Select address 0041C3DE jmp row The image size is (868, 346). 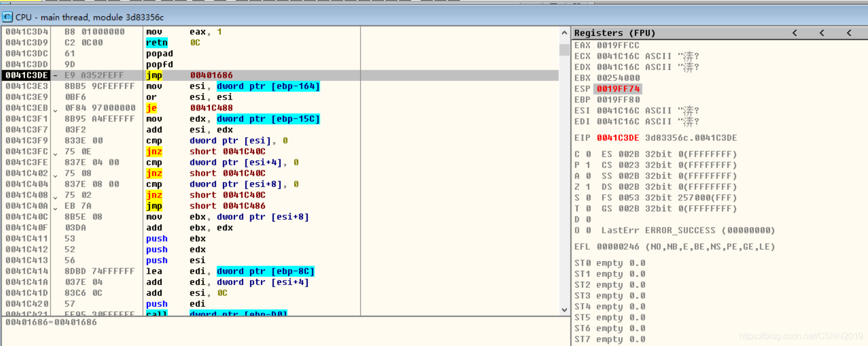click(281, 75)
